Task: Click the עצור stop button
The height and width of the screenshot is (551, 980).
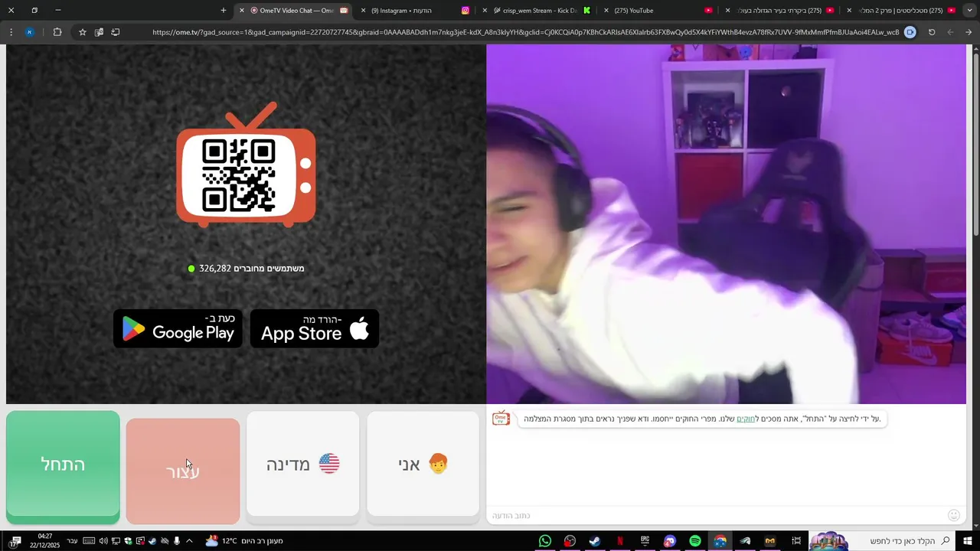Action: 183,471
